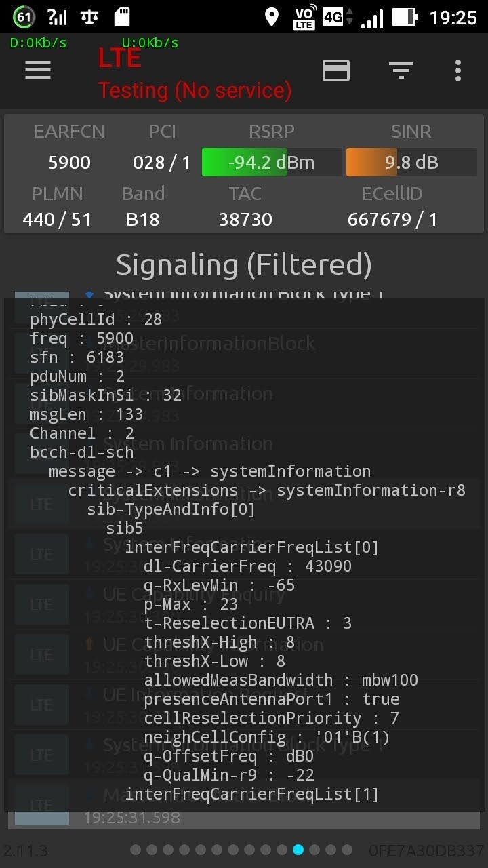Tap the VoLTE status icon

(x=304, y=18)
